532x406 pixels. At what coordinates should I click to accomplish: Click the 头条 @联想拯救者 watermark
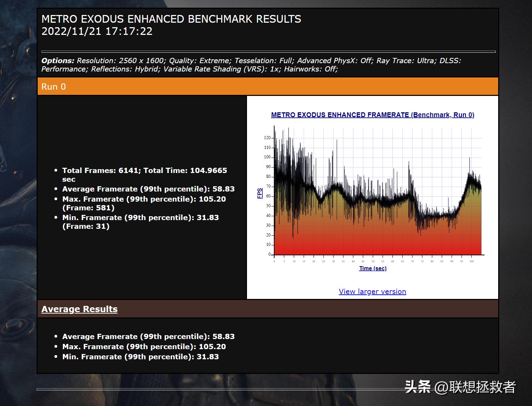460,387
